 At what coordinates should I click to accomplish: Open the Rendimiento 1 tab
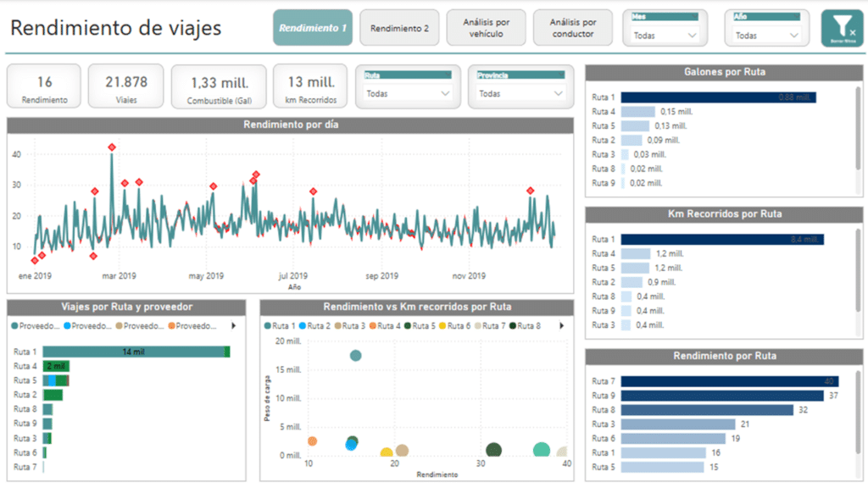313,28
